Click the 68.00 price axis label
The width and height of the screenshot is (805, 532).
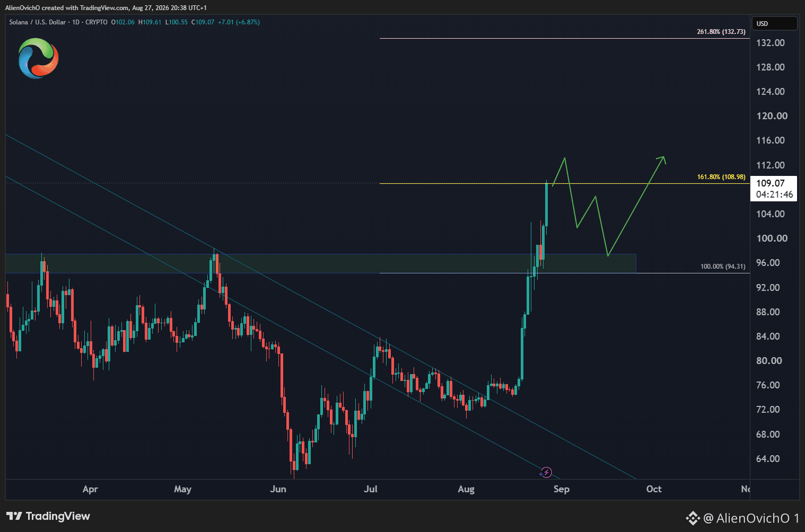click(x=768, y=435)
